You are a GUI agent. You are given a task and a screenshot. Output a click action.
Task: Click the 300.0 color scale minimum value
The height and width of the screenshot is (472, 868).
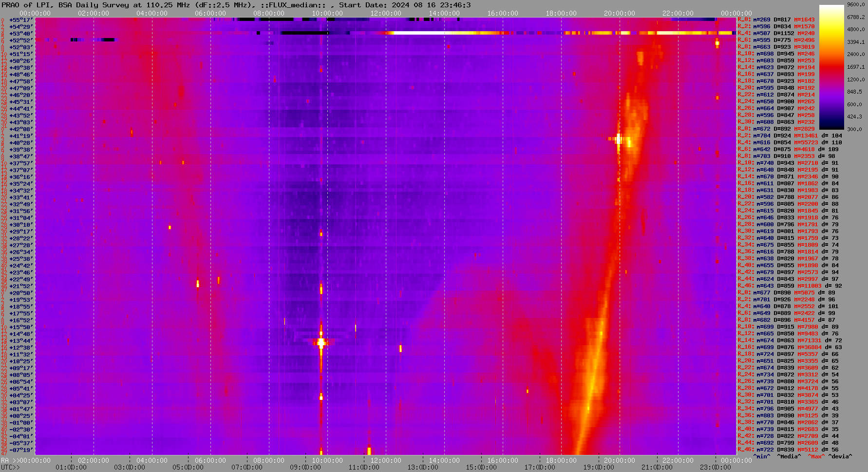pos(854,129)
